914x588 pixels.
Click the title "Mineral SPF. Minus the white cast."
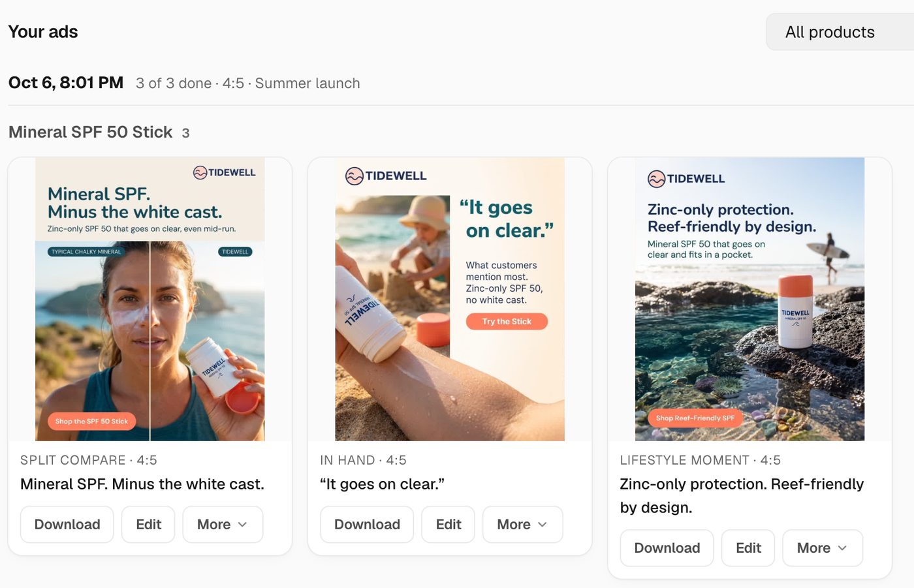point(142,484)
